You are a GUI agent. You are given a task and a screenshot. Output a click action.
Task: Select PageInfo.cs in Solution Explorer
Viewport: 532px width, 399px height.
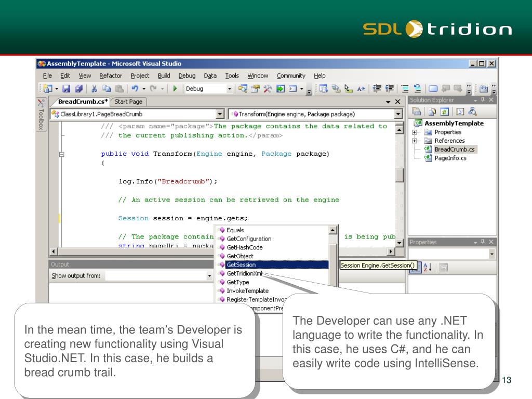[450, 158]
